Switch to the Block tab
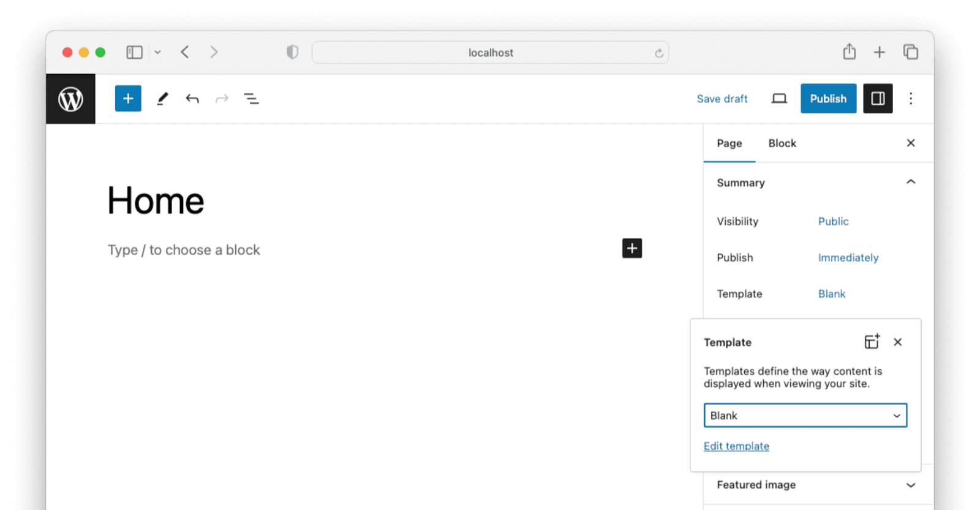The image size is (980, 510). (x=782, y=143)
